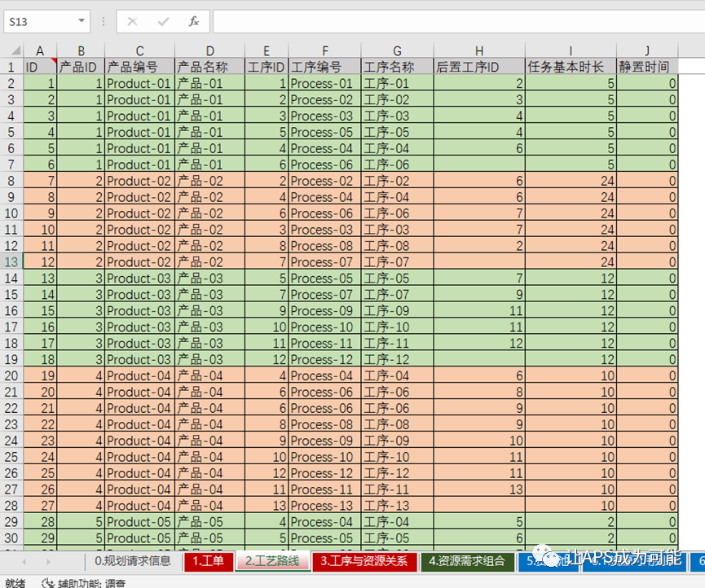Click header cell 产品名称

(210, 67)
